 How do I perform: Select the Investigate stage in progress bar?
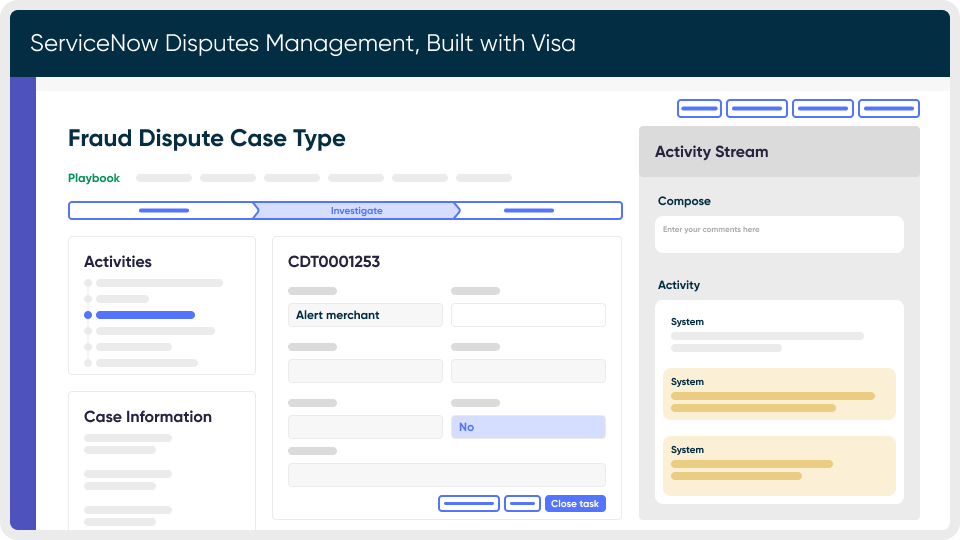click(356, 211)
